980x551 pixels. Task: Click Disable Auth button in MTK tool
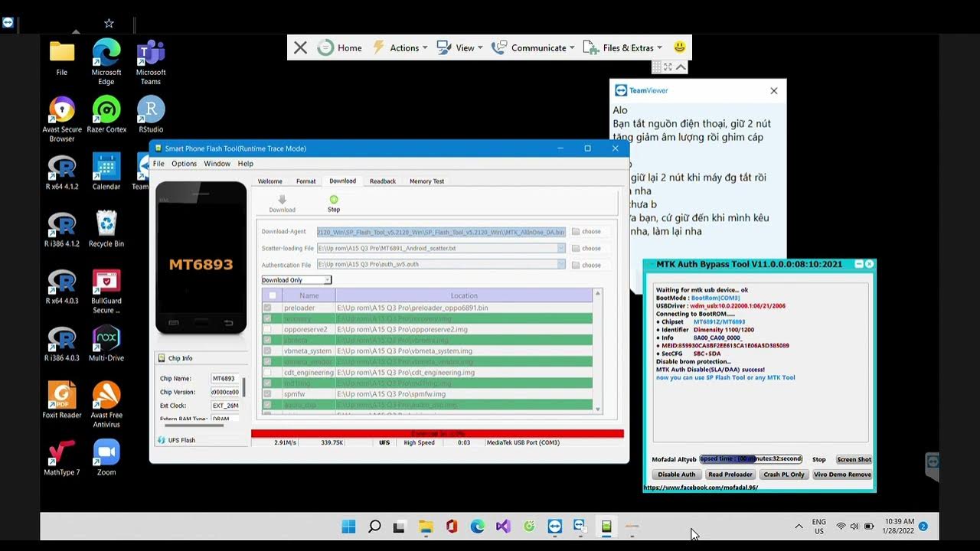[x=677, y=474]
